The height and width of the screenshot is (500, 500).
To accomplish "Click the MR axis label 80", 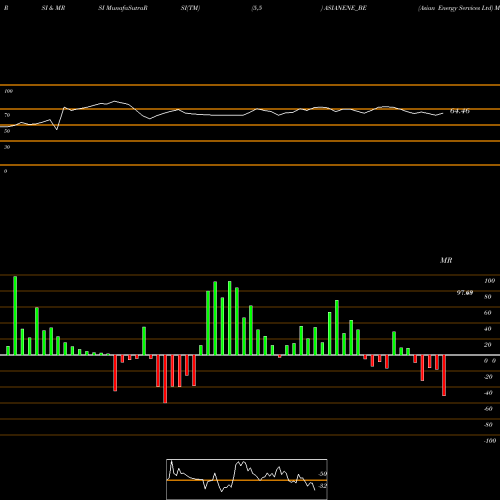I will pyautogui.click(x=487, y=297).
